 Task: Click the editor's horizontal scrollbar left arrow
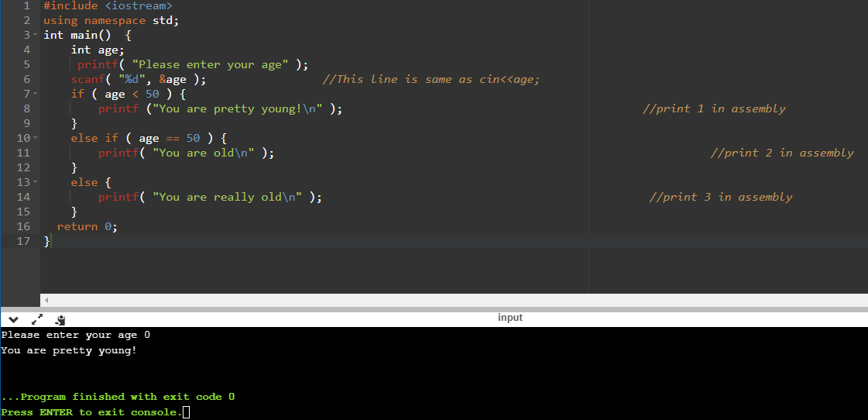[x=46, y=301]
